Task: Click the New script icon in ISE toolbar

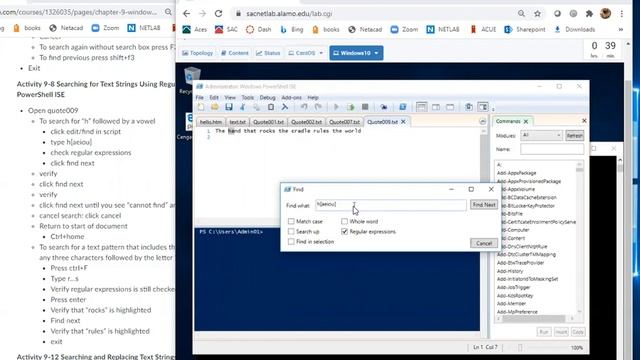Action: [x=201, y=107]
